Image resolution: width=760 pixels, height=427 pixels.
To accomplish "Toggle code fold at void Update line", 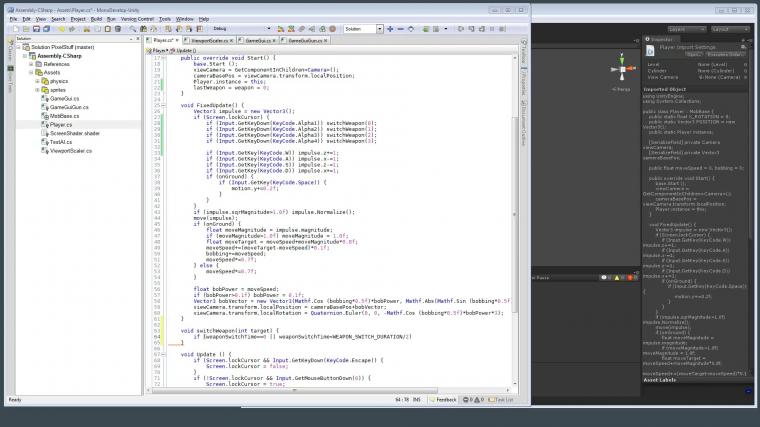I will point(163,354).
